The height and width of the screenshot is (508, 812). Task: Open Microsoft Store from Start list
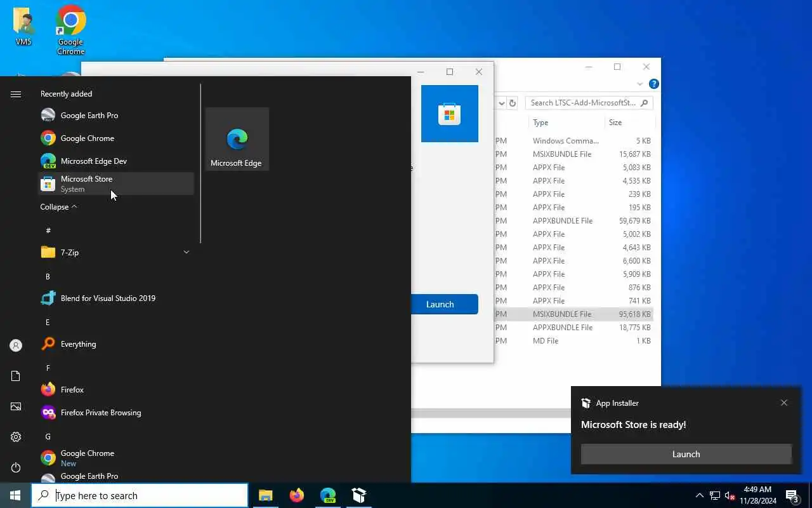(x=116, y=184)
